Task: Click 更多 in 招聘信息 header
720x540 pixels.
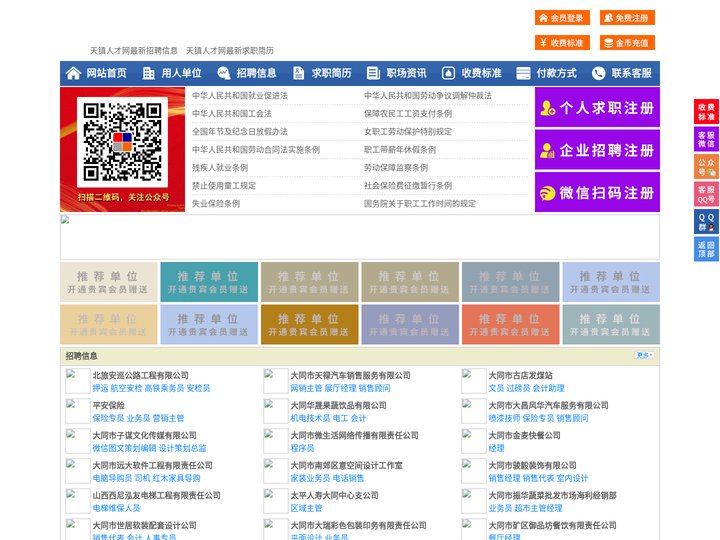Action: tap(644, 355)
